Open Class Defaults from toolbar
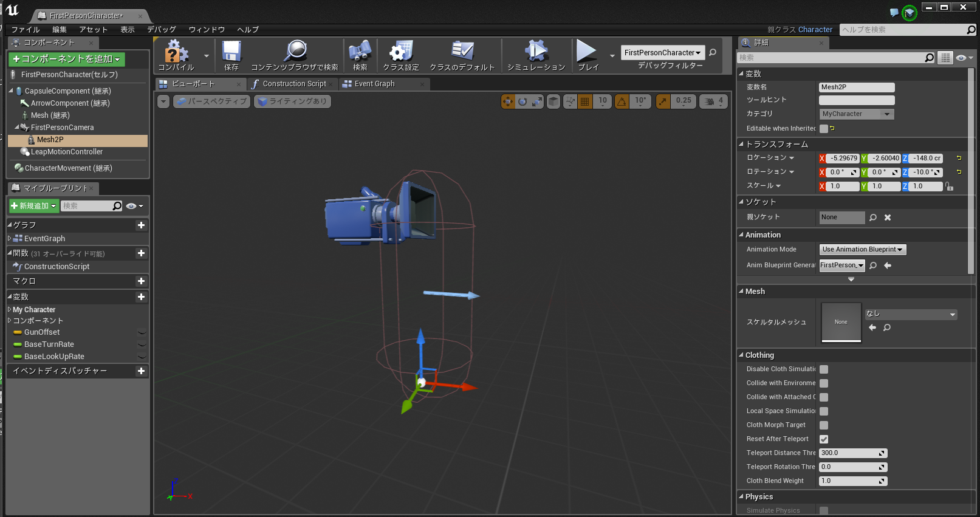Viewport: 980px width, 517px height. pyautogui.click(x=462, y=52)
